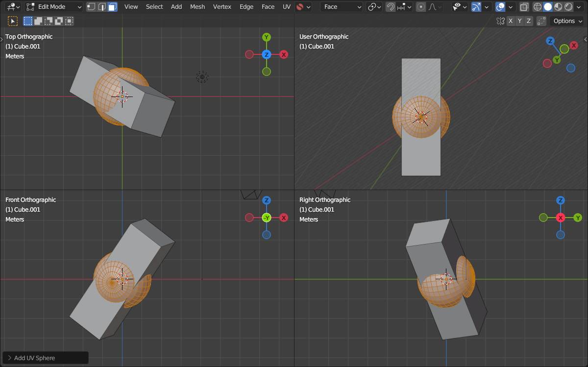Open visibility and selectability dropdown
Viewport: 588px width, 367px height.
point(459,7)
